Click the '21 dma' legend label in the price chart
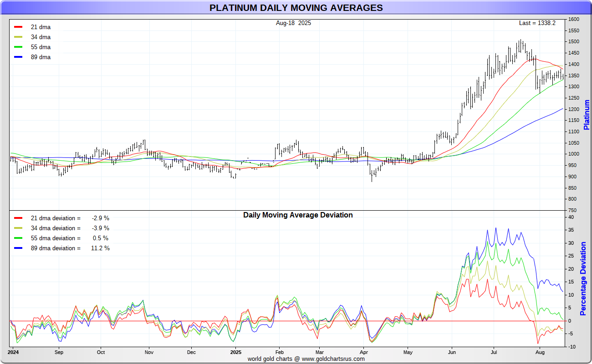This screenshot has width=592, height=364. coord(41,27)
